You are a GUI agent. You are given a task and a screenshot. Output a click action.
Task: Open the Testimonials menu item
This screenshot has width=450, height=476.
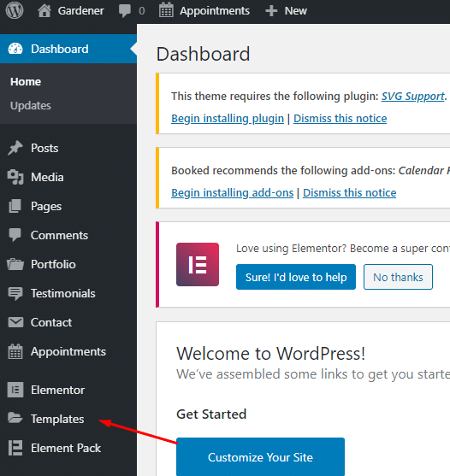63,294
